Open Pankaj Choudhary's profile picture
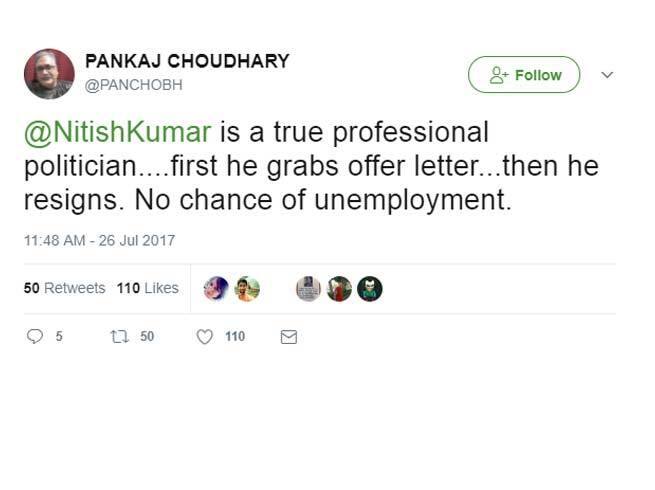655x490 pixels. click(x=48, y=73)
